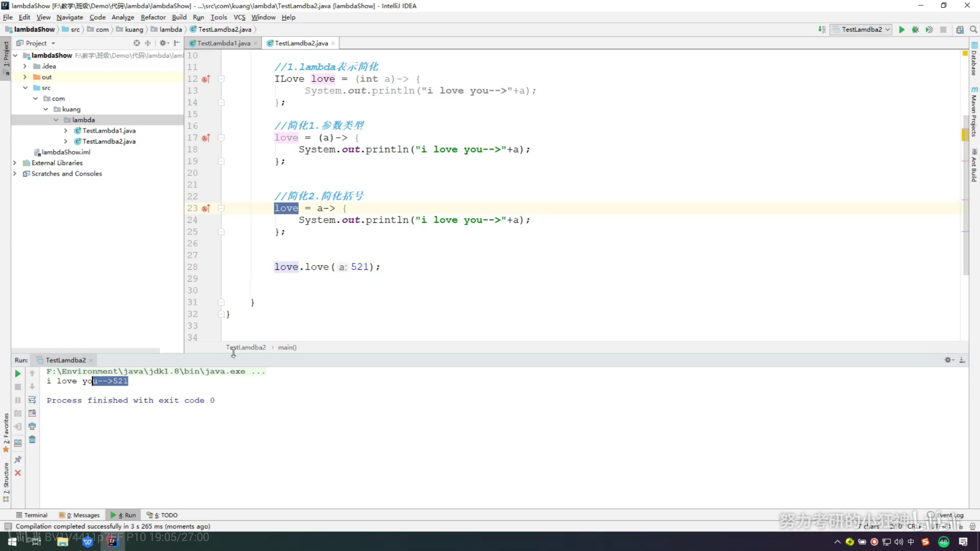Collapse all icon in Project panel
This screenshot has width=980, height=551.
tap(148, 43)
